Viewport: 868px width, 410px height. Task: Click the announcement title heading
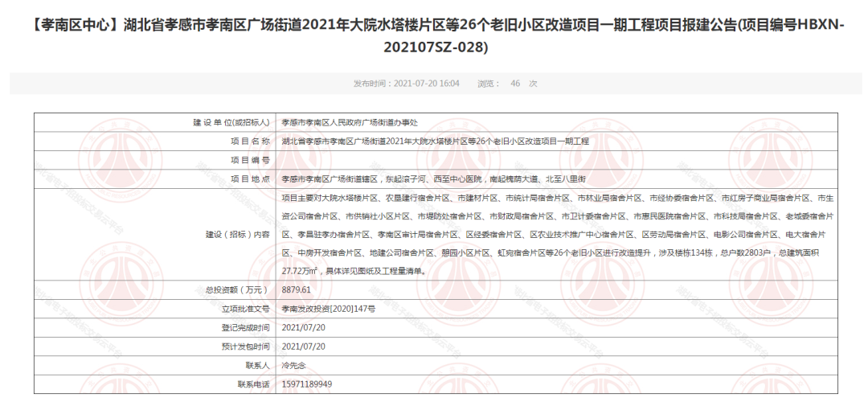pos(434,36)
